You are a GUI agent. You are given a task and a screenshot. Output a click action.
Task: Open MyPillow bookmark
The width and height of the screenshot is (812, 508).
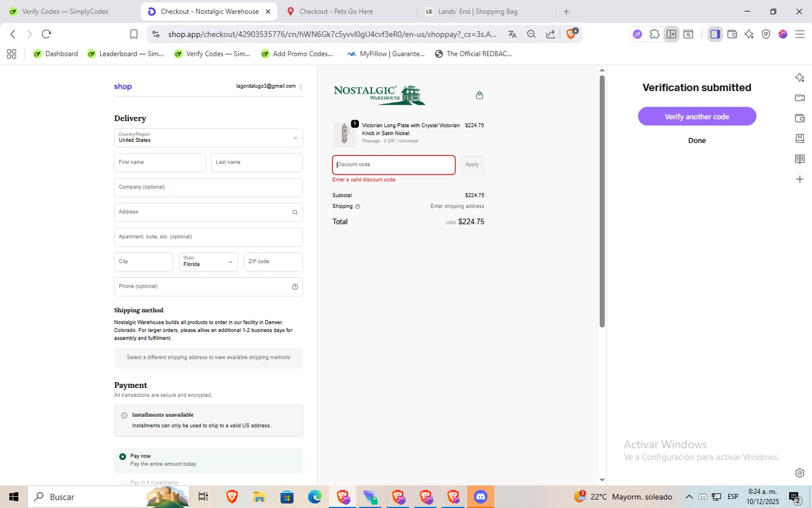pos(386,54)
